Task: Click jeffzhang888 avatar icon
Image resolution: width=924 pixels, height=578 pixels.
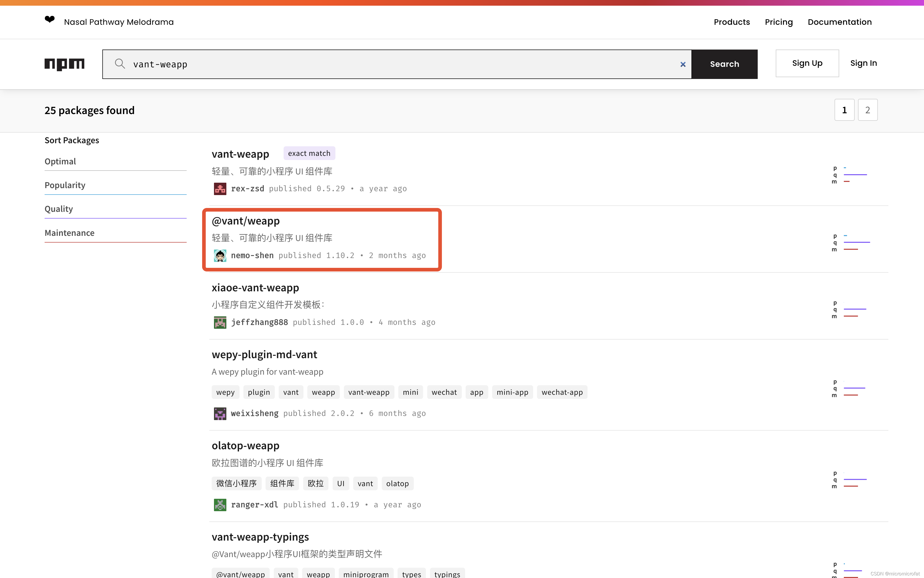Action: click(220, 322)
